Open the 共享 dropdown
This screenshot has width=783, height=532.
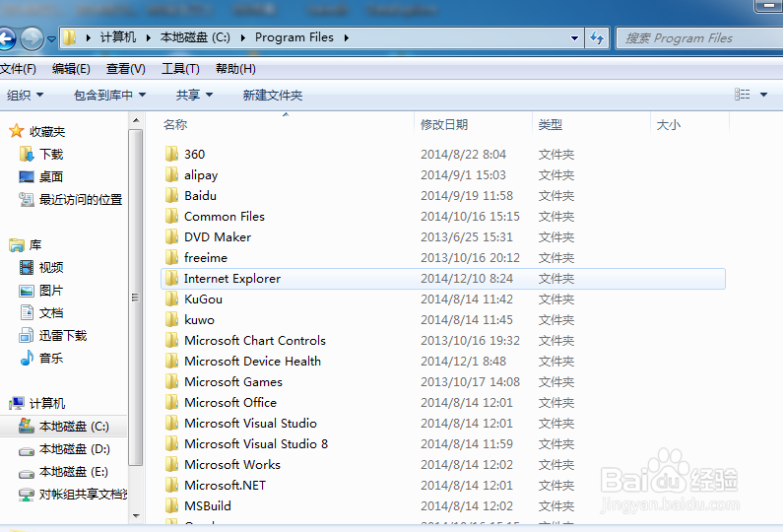194,95
